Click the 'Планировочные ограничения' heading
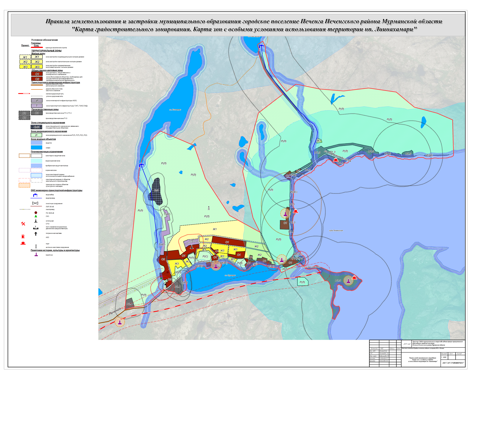504x432 pixels. (x=47, y=152)
